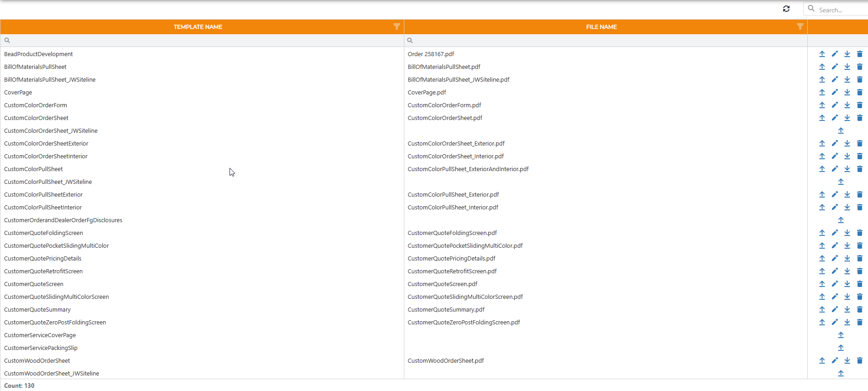Download CustomColorPullSheet_ExteriorAndInterior.pdf

point(847,169)
